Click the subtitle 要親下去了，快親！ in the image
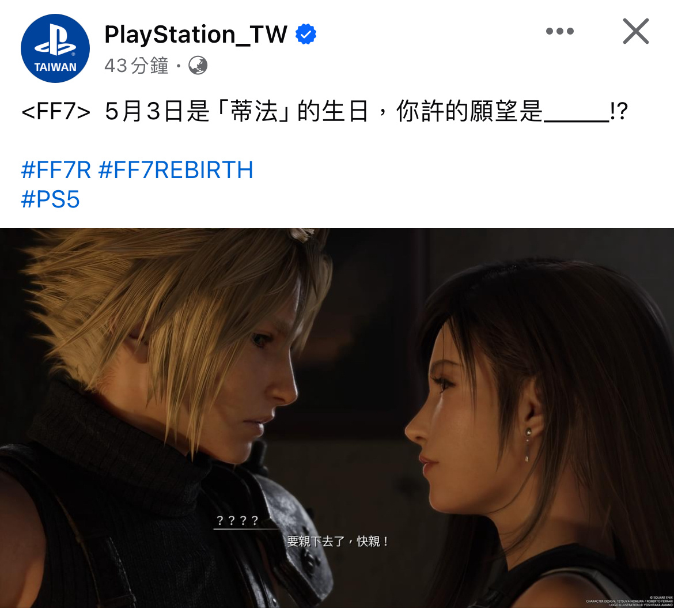 click(x=338, y=542)
